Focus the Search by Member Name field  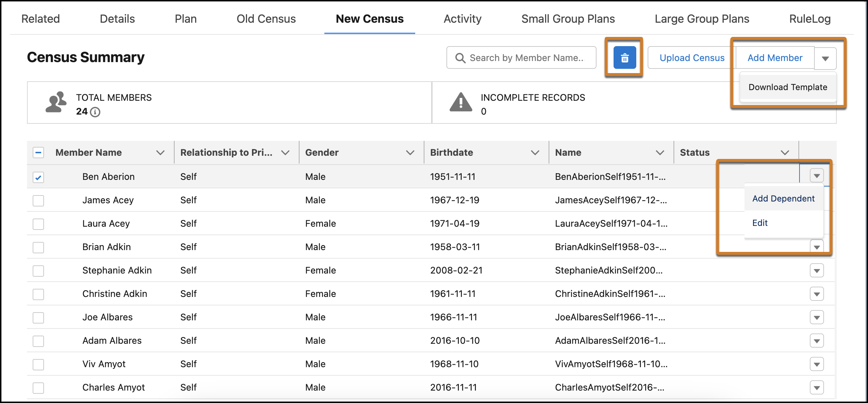[x=521, y=57]
